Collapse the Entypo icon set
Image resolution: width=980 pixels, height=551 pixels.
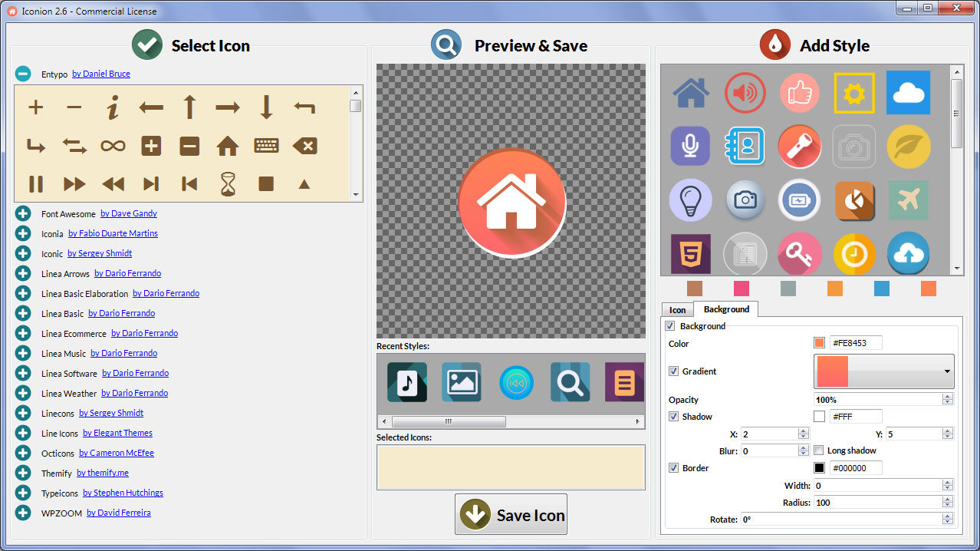click(x=22, y=74)
